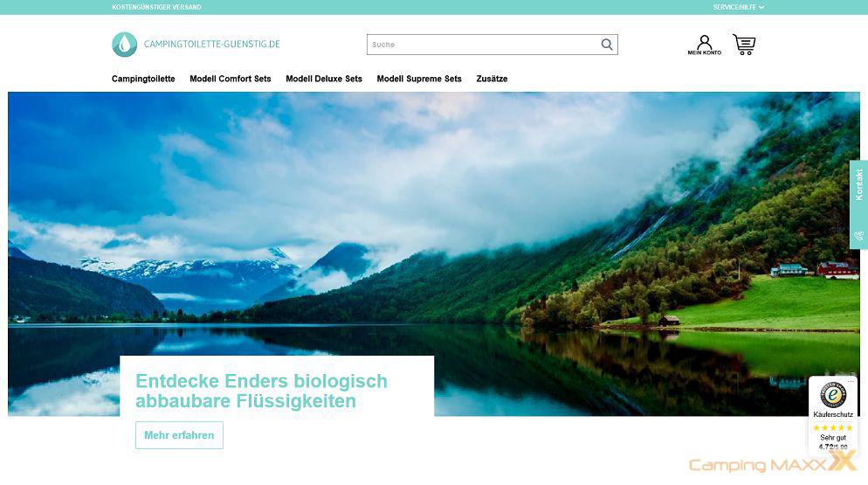
Task: Go to Modell Supreme Sets category
Action: [419, 79]
